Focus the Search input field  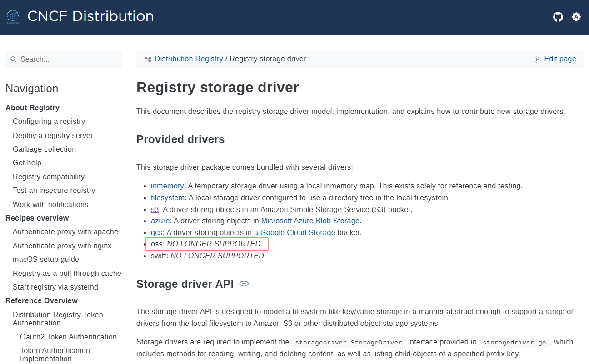point(68,59)
